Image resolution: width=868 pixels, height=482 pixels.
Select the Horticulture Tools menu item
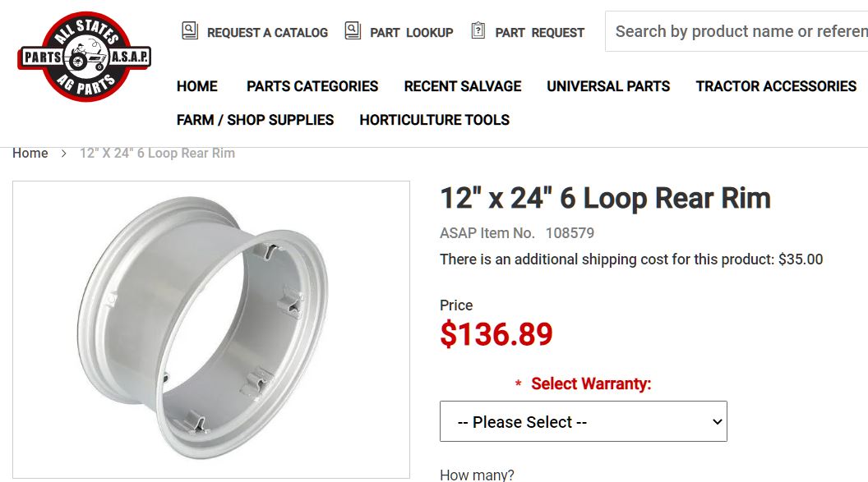434,120
